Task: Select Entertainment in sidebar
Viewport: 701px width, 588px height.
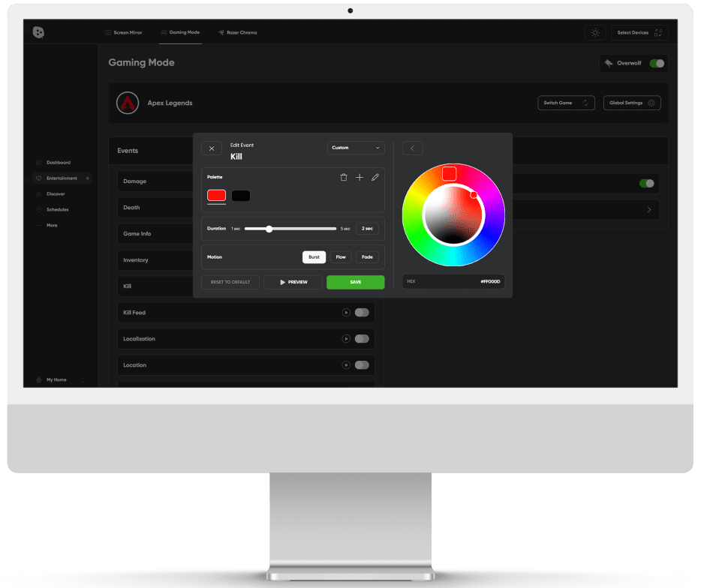Action: [62, 178]
